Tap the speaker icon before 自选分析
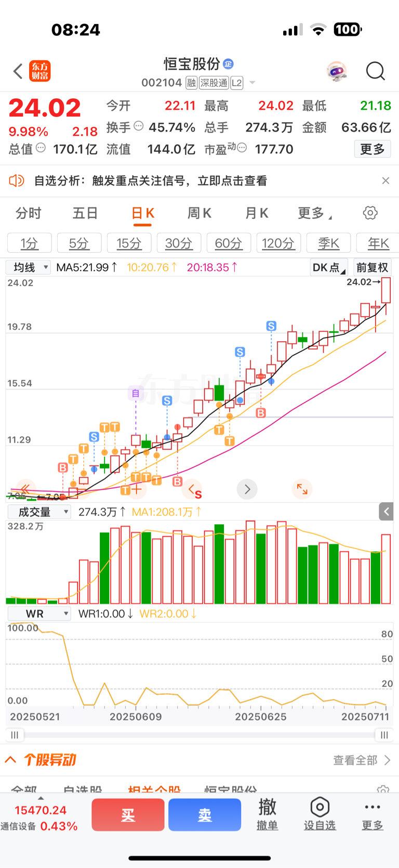The image size is (399, 868). click(x=17, y=180)
